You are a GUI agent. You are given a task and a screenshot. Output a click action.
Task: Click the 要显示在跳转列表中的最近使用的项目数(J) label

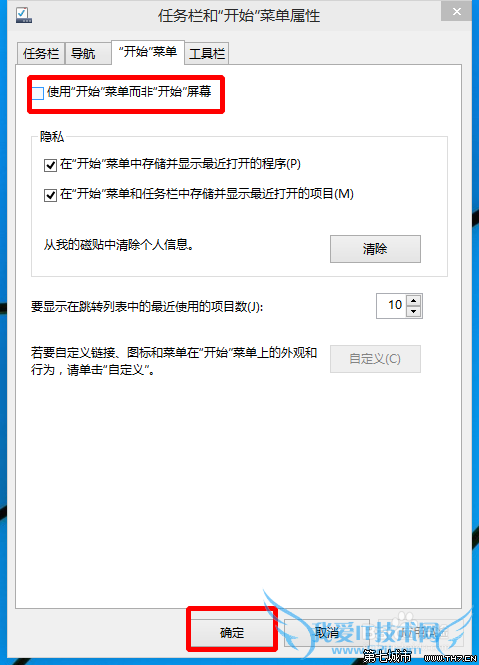147,307
